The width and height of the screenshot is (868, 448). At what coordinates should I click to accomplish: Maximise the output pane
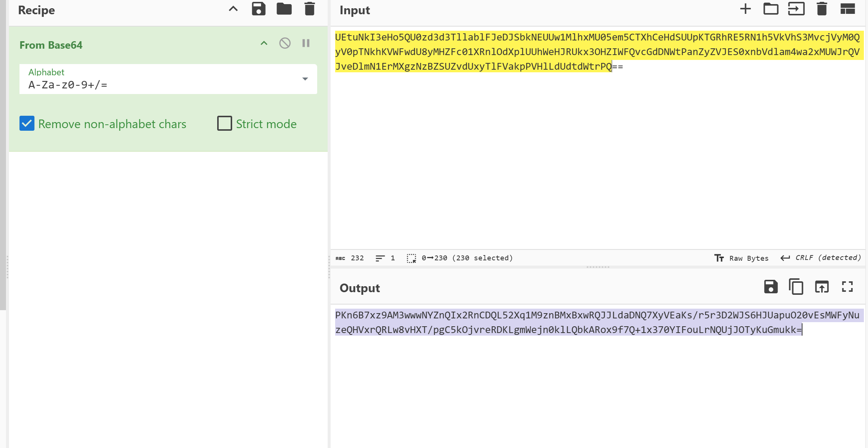(x=847, y=287)
